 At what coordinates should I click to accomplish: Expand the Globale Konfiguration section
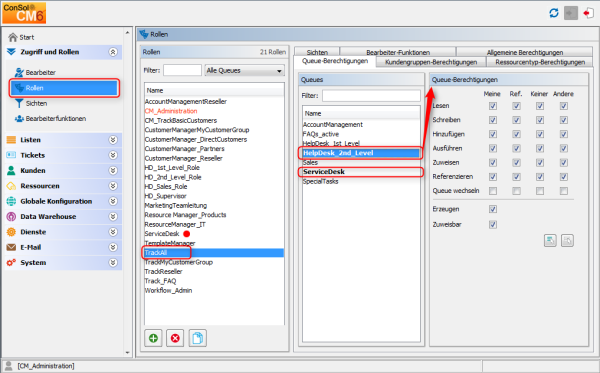click(x=113, y=201)
